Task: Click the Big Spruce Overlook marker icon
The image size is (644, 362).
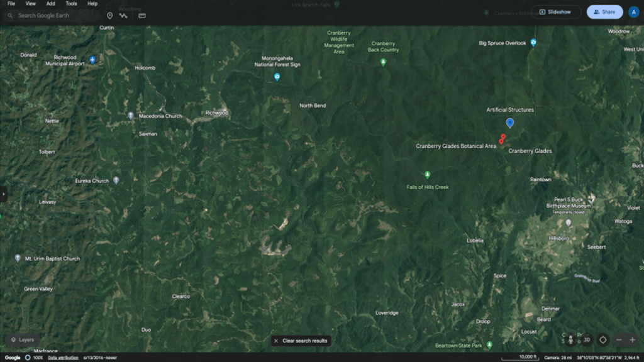Action: click(533, 43)
